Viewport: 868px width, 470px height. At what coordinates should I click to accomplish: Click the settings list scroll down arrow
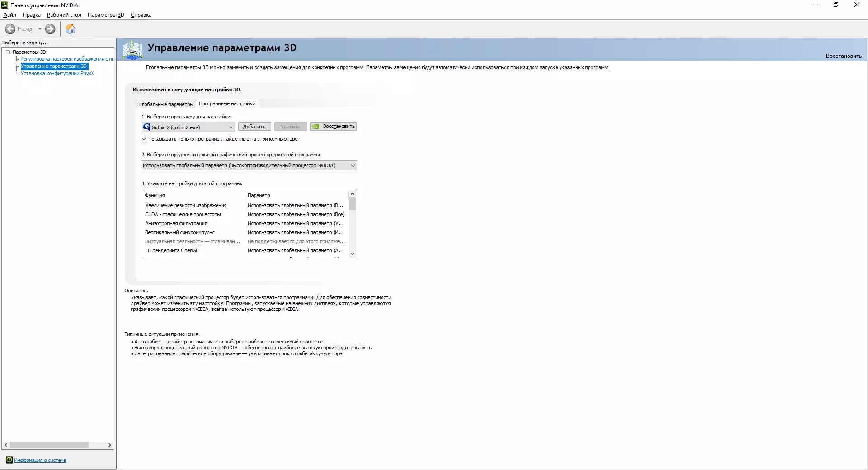tap(353, 254)
